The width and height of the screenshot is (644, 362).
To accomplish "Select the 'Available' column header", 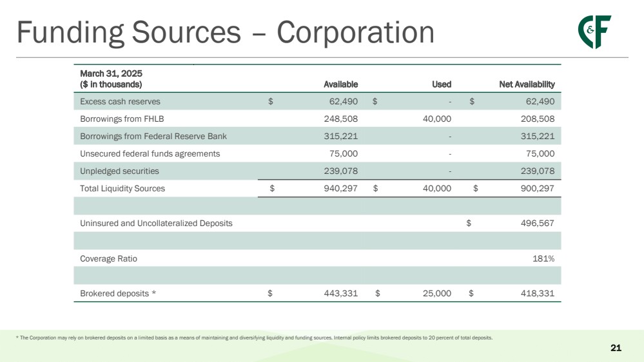I will 341,84.
